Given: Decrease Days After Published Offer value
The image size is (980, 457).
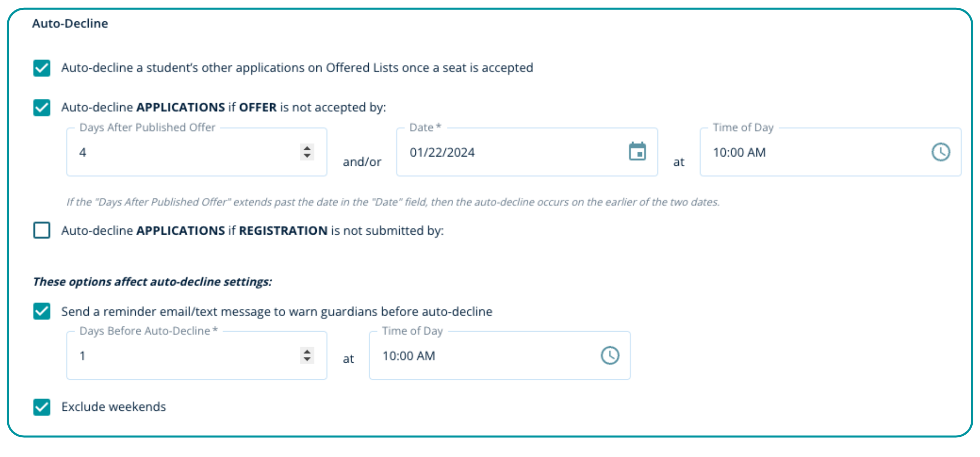Looking at the screenshot, I should (x=307, y=156).
